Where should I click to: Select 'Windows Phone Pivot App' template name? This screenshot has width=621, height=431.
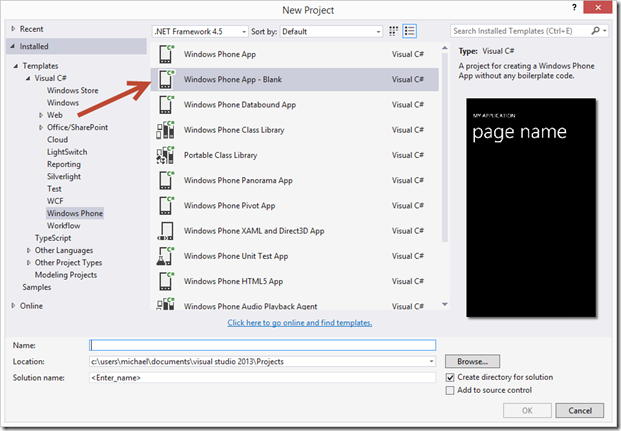coord(229,206)
